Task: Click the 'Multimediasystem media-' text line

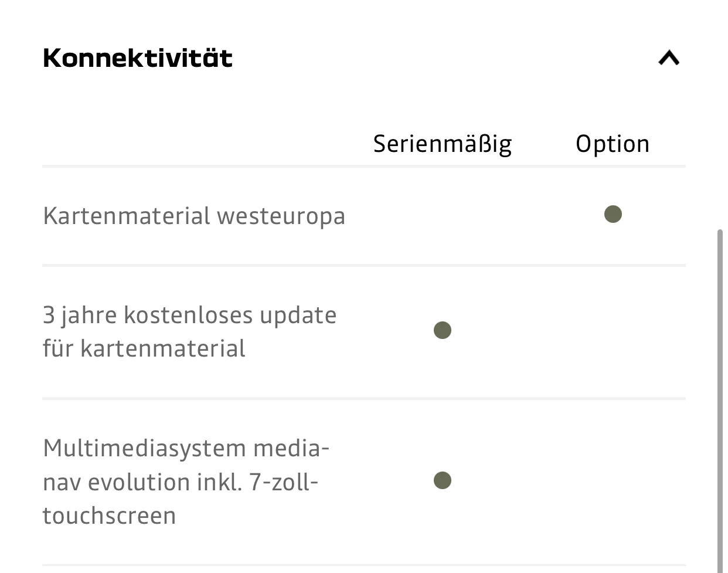Action: [186, 448]
